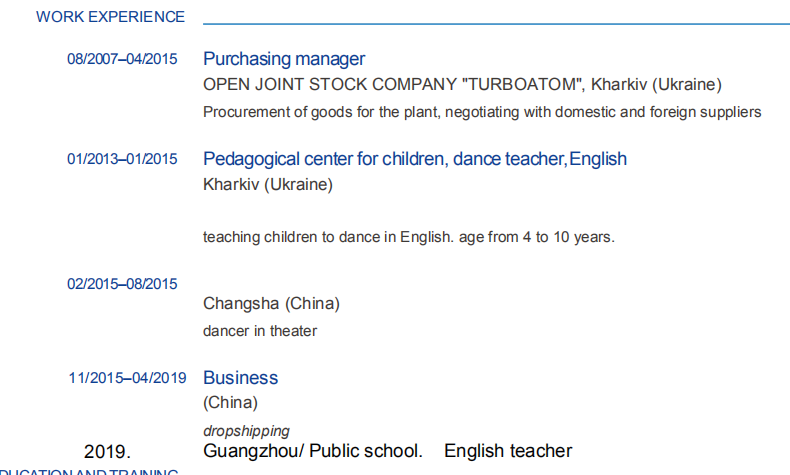Image resolution: width=790 pixels, height=475 pixels.
Task: Select the 11/2015–04/2019 date range
Action: pyautogui.click(x=127, y=378)
